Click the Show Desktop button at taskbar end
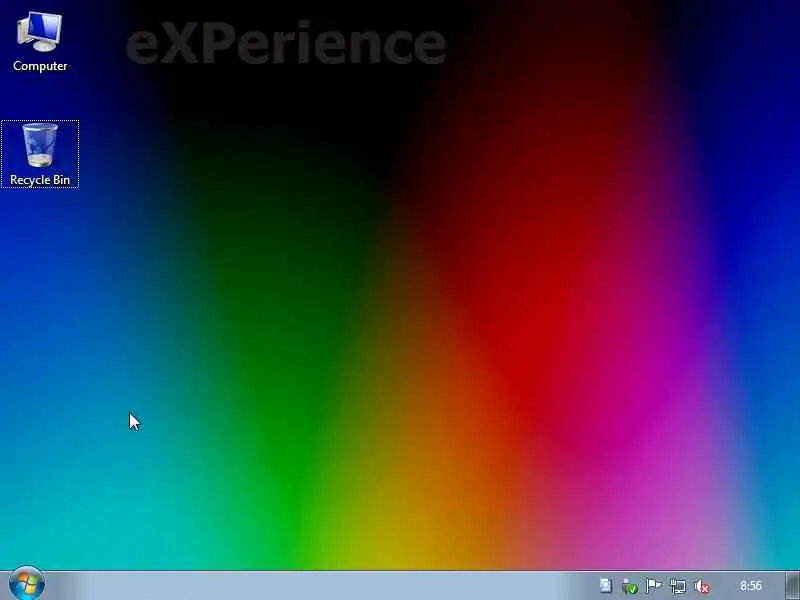The image size is (800, 600). 792,586
